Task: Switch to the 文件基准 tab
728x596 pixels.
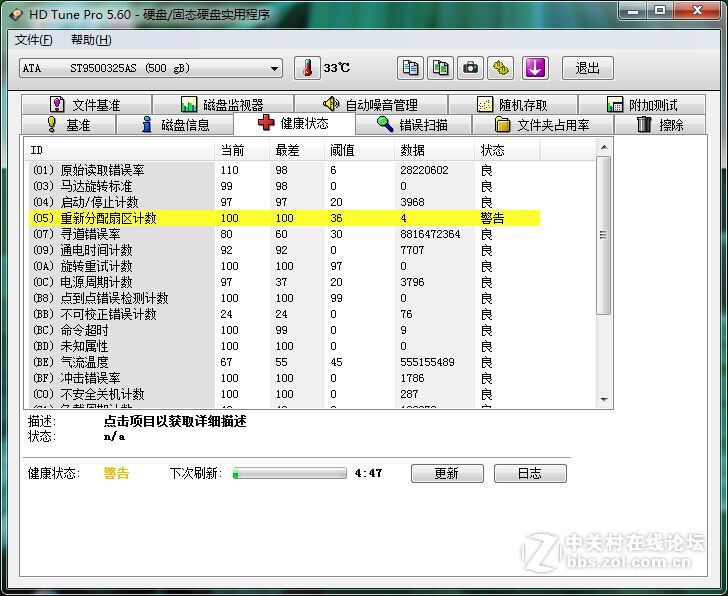Action: pos(86,104)
